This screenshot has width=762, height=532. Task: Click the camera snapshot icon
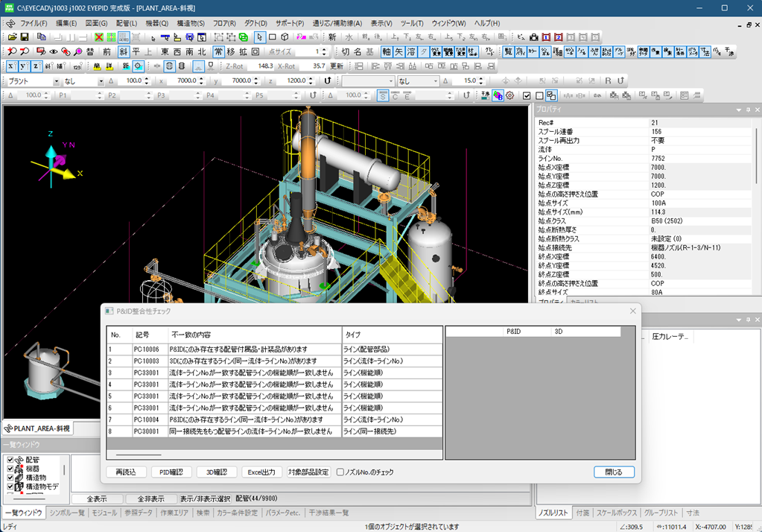(x=533, y=37)
